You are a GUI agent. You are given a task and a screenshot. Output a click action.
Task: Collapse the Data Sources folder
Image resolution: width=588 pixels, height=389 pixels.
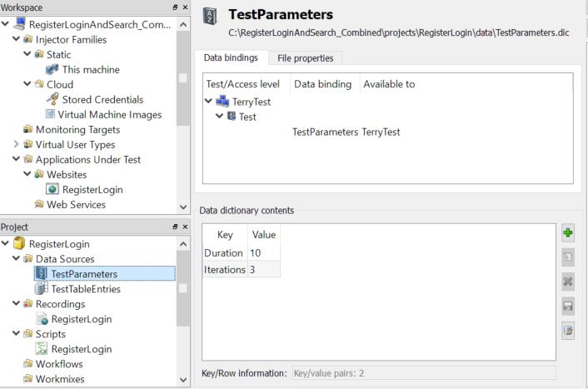point(17,259)
